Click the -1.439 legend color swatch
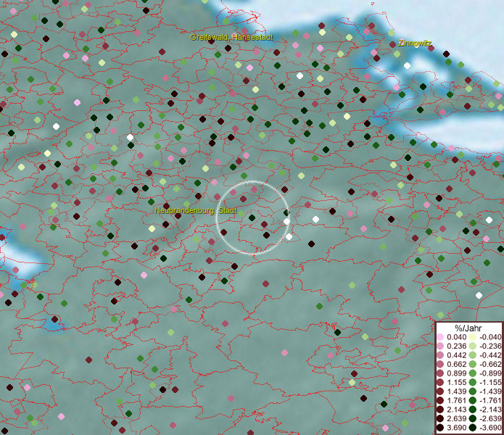504x435 pixels. click(x=473, y=391)
